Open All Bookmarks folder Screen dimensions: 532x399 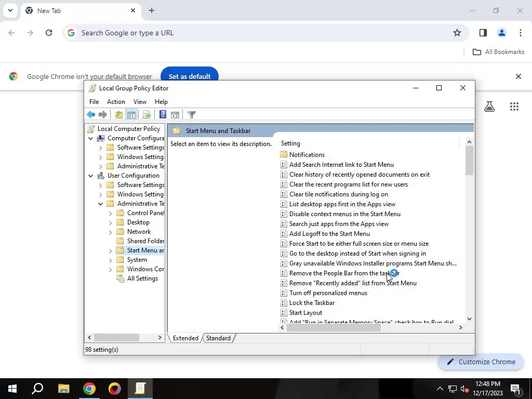tap(498, 52)
